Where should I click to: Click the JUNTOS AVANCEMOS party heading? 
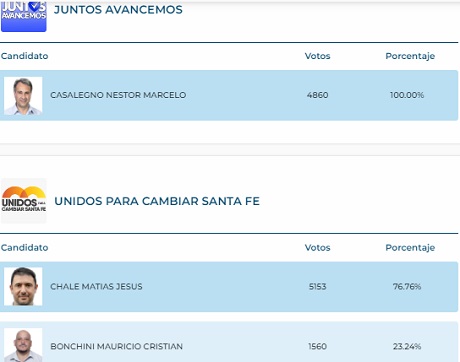(118, 10)
